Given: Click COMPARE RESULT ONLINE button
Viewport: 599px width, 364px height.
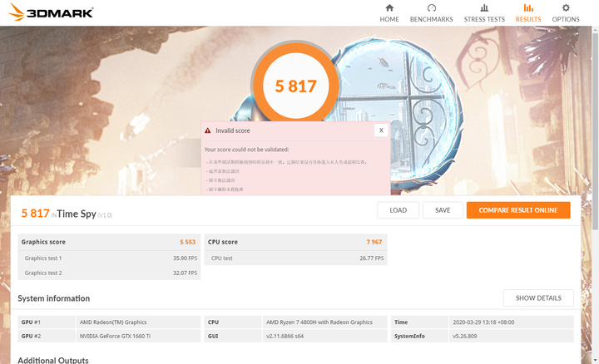Looking at the screenshot, I should click(518, 210).
